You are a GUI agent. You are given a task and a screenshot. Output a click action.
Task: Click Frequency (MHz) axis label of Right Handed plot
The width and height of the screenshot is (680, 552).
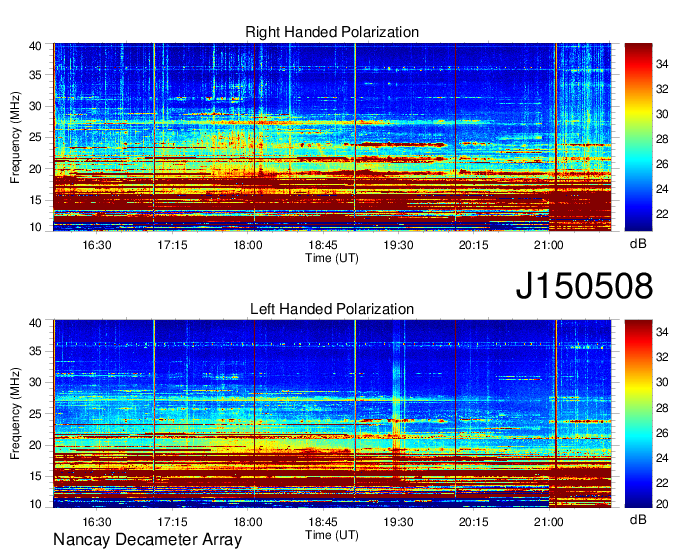point(15,137)
